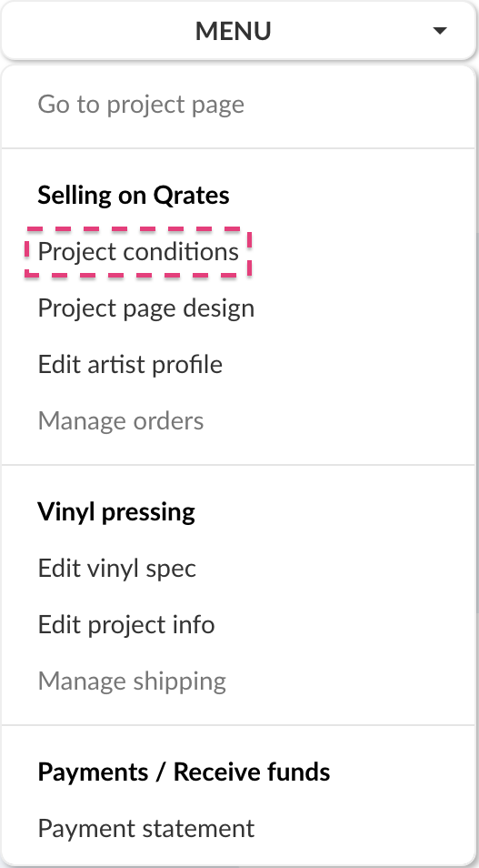This screenshot has width=479, height=868.
Task: Choose Edit artist profile
Action: pos(130,364)
